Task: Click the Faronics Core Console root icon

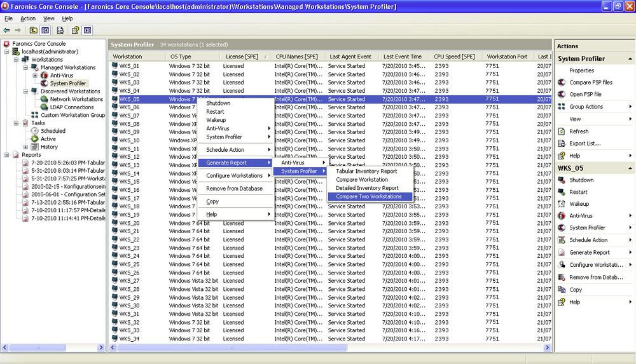Action: [x=6, y=43]
